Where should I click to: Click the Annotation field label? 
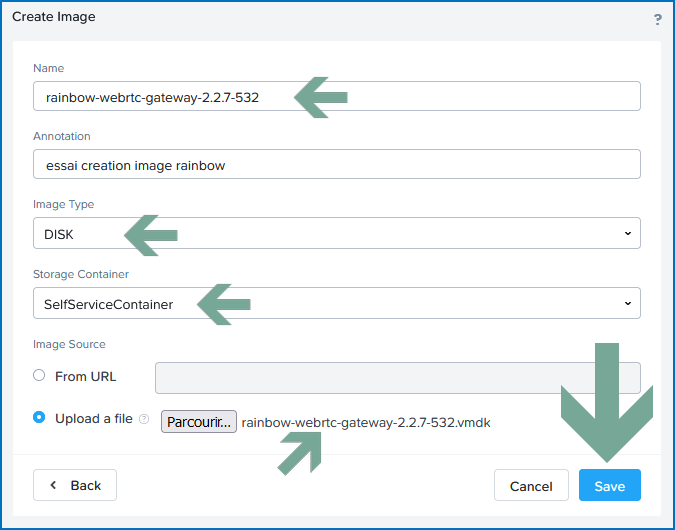pos(62,136)
